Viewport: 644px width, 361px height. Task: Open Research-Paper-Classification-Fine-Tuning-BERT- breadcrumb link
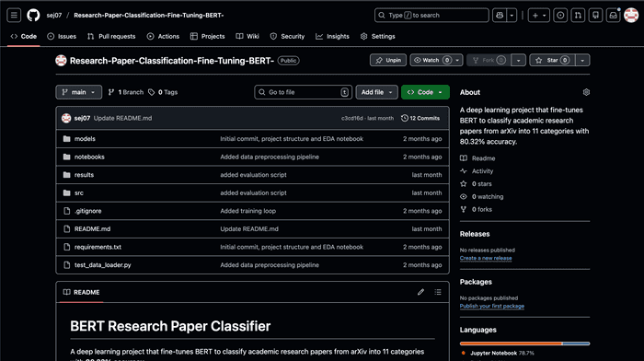(x=149, y=16)
